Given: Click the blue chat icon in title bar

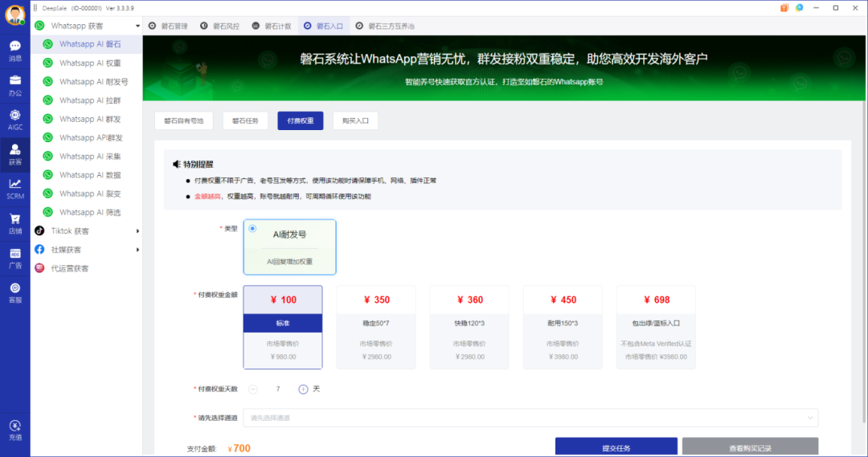Looking at the screenshot, I should coord(800,8).
